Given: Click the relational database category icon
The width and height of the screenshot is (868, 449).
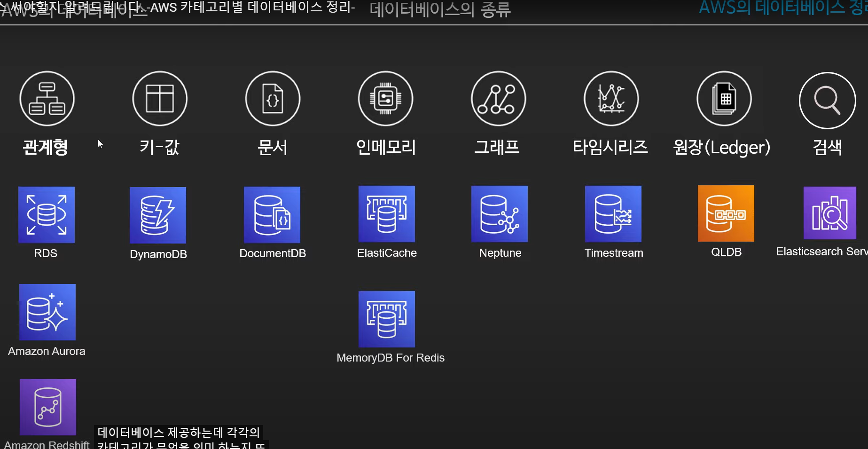Looking at the screenshot, I should coord(47,99).
